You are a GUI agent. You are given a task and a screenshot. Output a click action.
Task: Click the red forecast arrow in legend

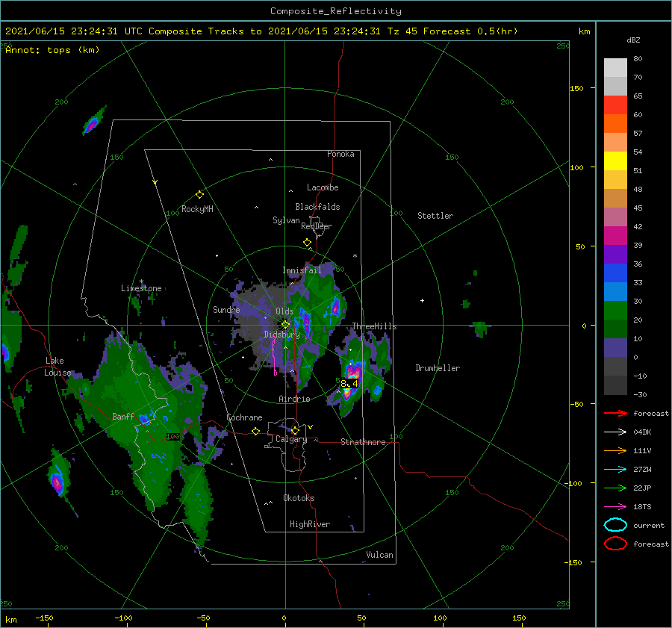(x=615, y=413)
